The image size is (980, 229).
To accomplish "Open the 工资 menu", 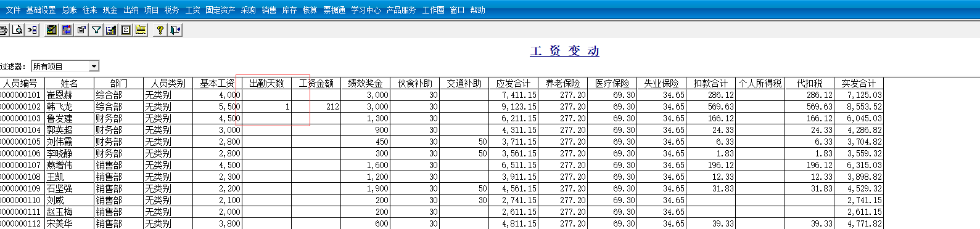I will pyautogui.click(x=192, y=10).
